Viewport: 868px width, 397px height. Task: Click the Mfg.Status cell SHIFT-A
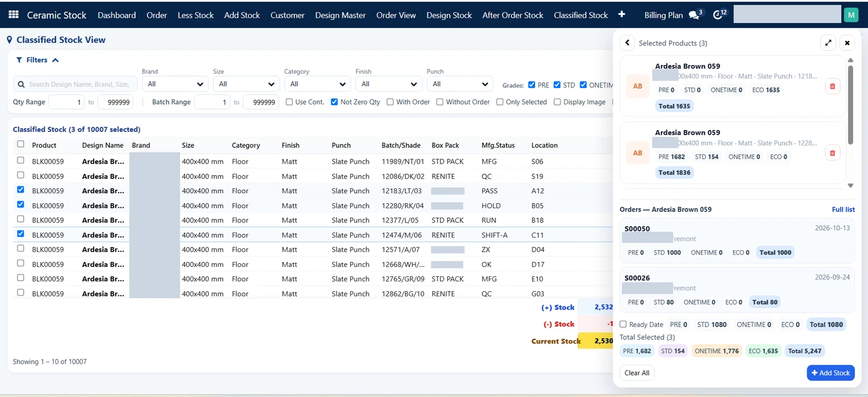495,235
